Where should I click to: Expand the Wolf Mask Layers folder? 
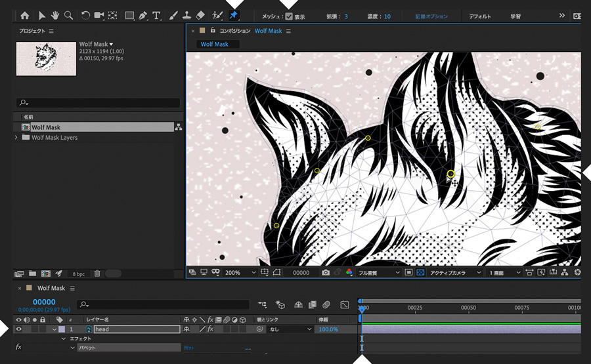click(16, 138)
